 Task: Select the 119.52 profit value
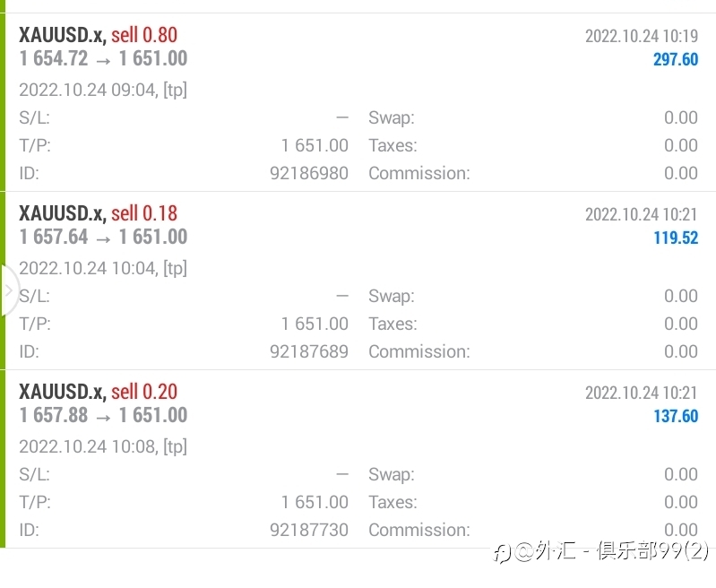pos(676,238)
